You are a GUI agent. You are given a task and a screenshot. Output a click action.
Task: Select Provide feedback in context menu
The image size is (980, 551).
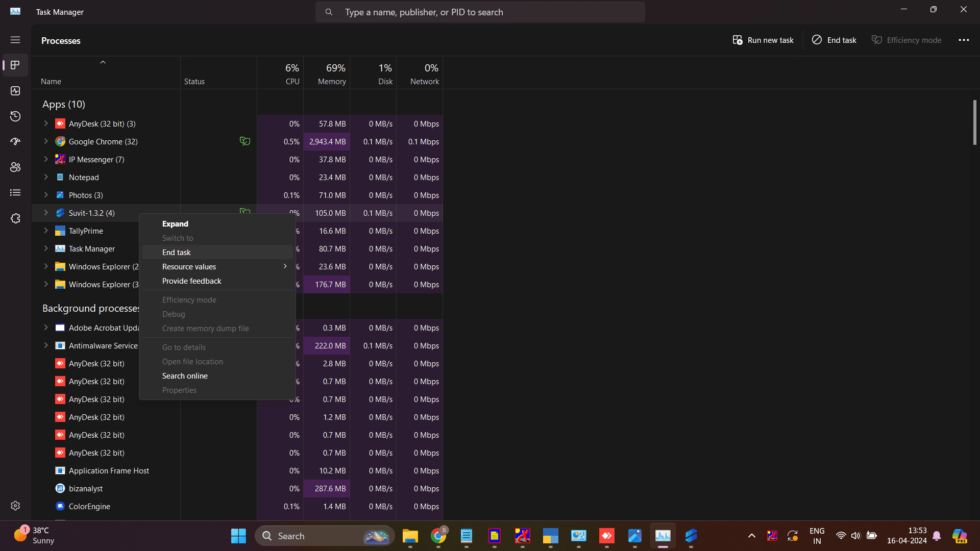click(217, 281)
